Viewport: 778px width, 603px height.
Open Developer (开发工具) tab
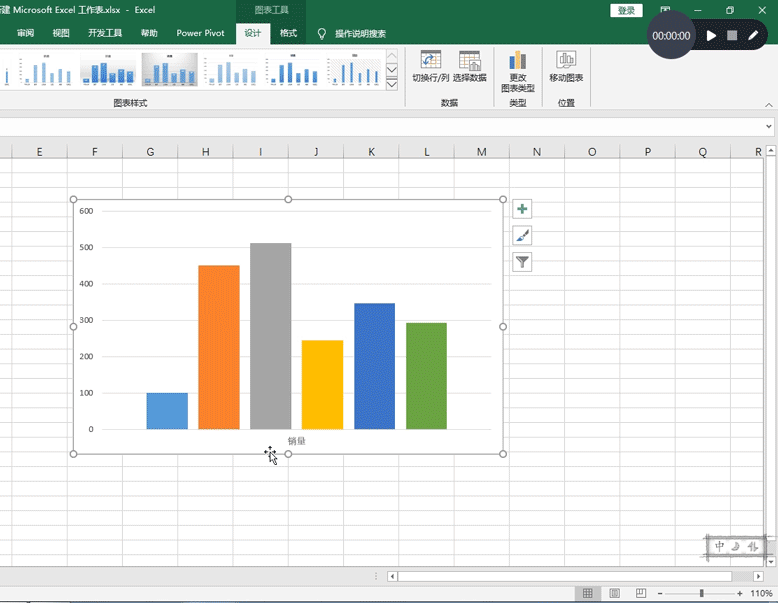105,33
